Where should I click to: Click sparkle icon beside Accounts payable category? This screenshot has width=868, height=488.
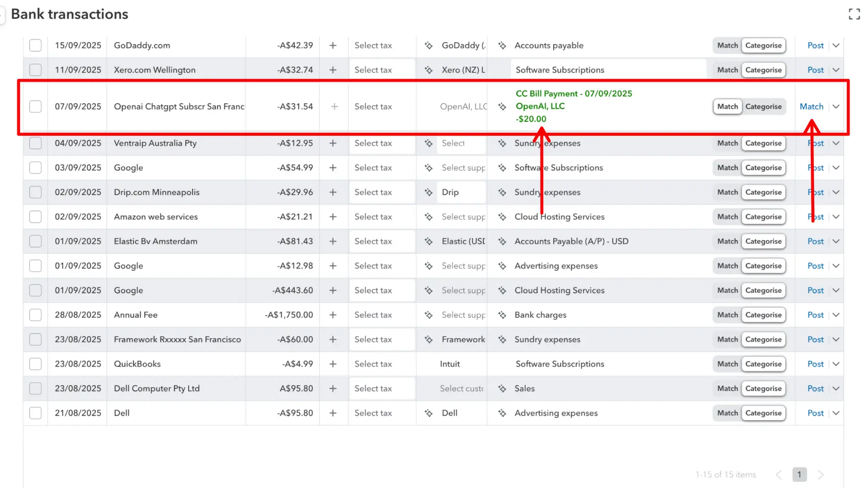(x=502, y=45)
